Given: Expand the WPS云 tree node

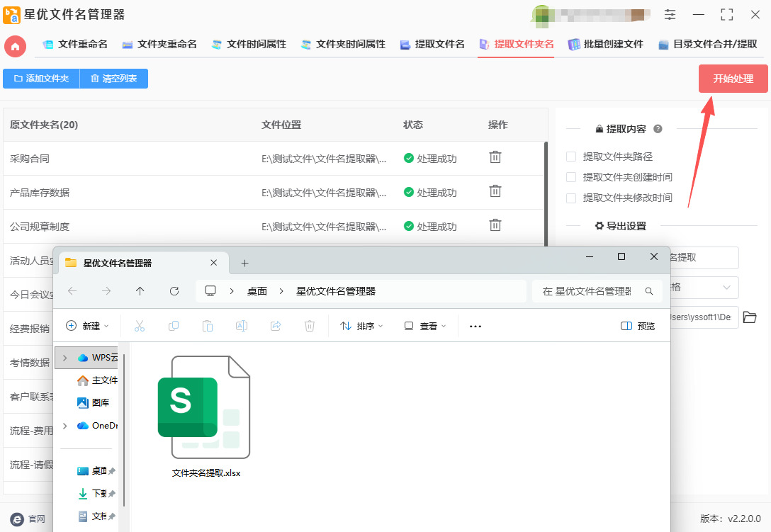Looking at the screenshot, I should point(65,358).
